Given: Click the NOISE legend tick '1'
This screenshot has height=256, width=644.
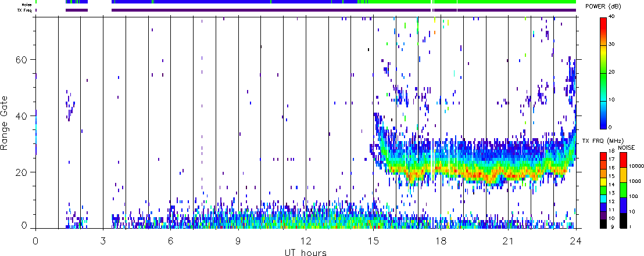Looking at the screenshot, I should tap(631, 227).
